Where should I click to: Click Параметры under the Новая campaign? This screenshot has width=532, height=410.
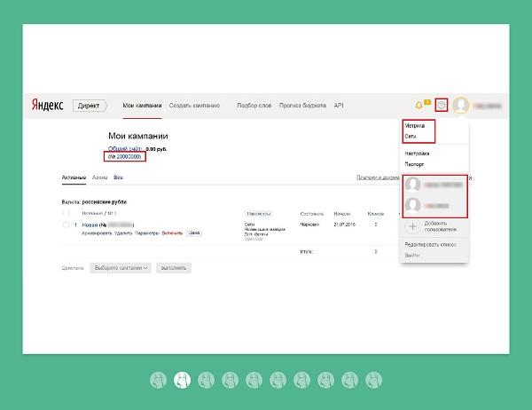(x=146, y=233)
